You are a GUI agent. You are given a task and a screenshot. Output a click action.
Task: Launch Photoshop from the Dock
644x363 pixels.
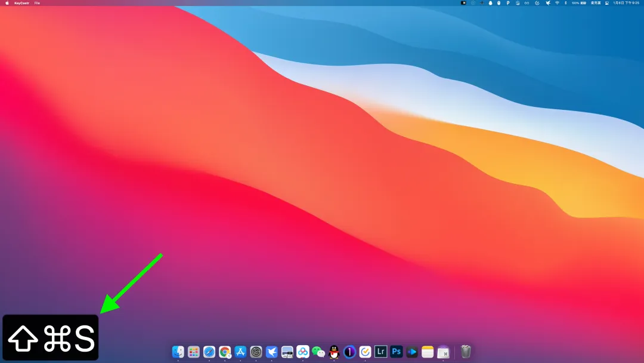[397, 352]
